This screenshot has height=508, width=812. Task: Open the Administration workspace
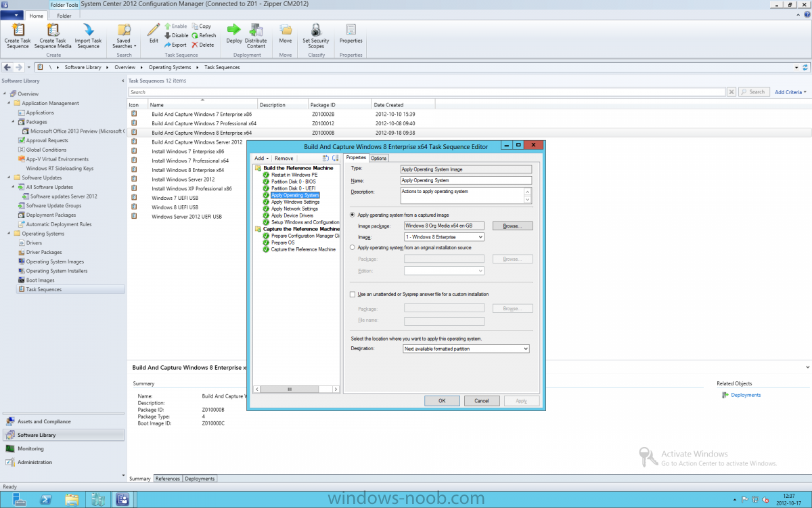tap(64, 462)
